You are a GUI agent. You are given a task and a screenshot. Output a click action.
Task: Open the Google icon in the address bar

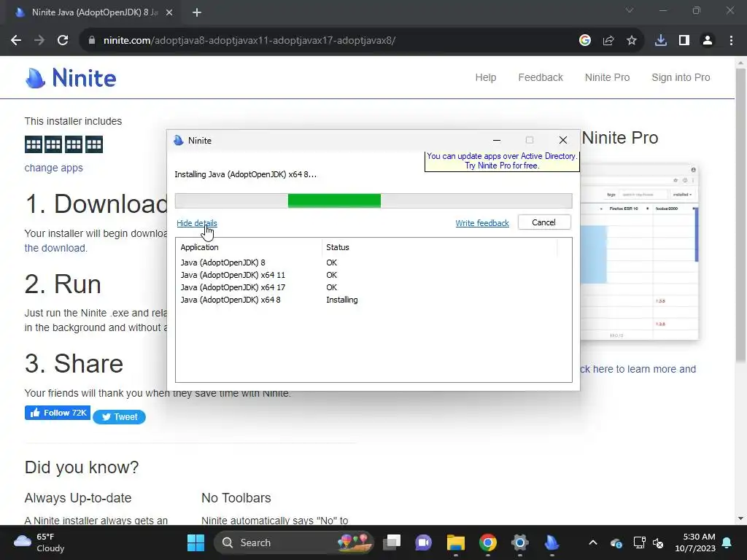pyautogui.click(x=585, y=41)
